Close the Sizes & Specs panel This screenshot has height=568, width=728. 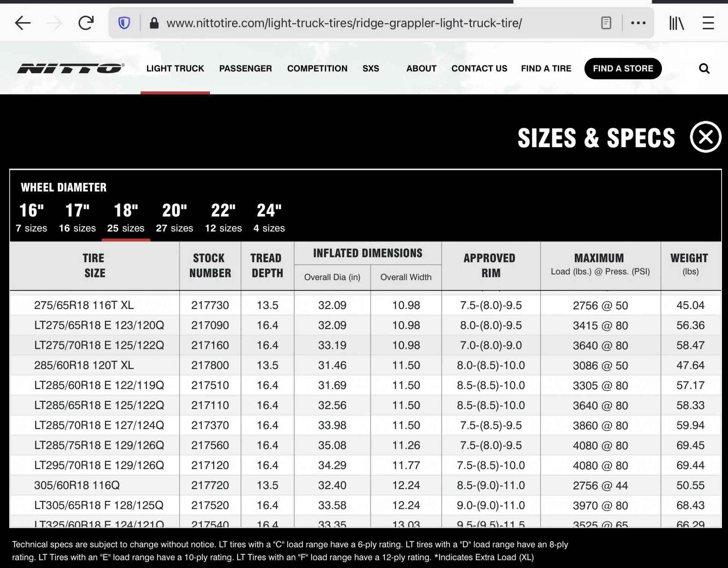tap(705, 137)
